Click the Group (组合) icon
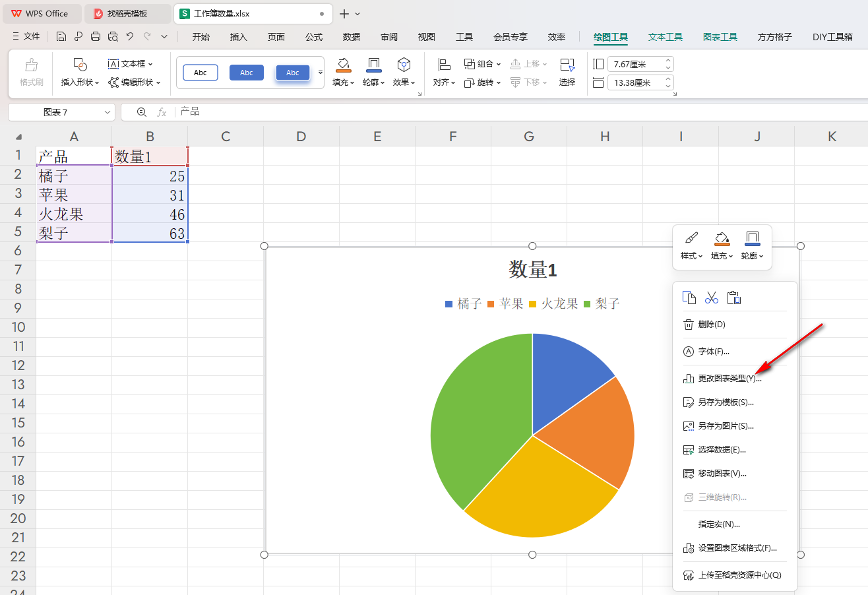 tap(470, 64)
